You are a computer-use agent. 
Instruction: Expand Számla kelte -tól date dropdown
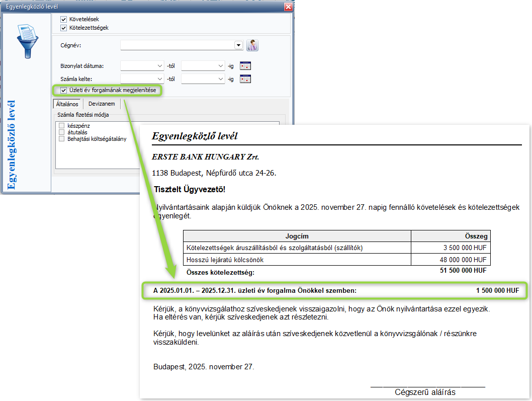click(x=160, y=79)
